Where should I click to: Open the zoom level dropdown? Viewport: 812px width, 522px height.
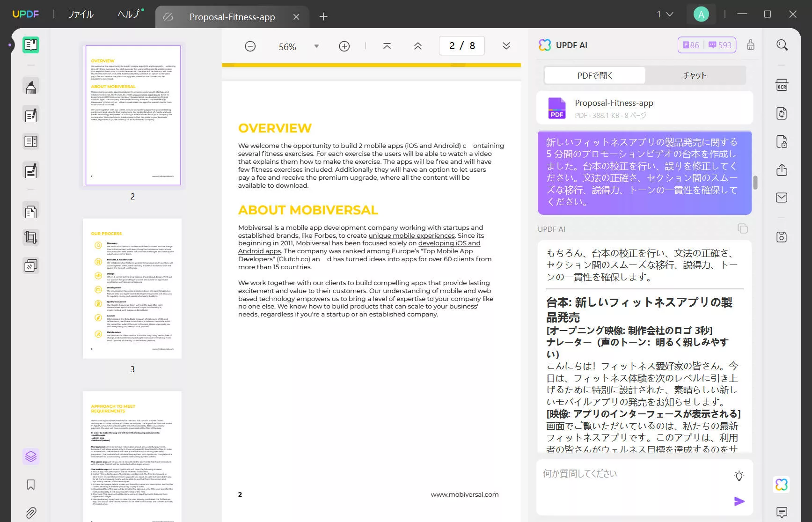[317, 46]
